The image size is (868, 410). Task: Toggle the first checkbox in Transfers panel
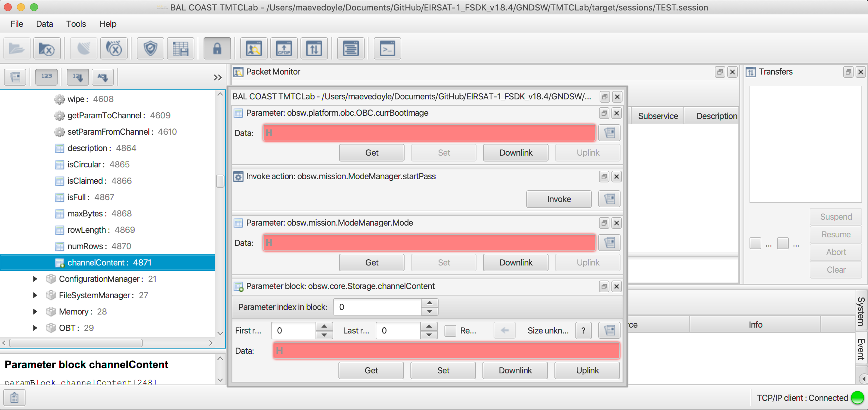755,243
